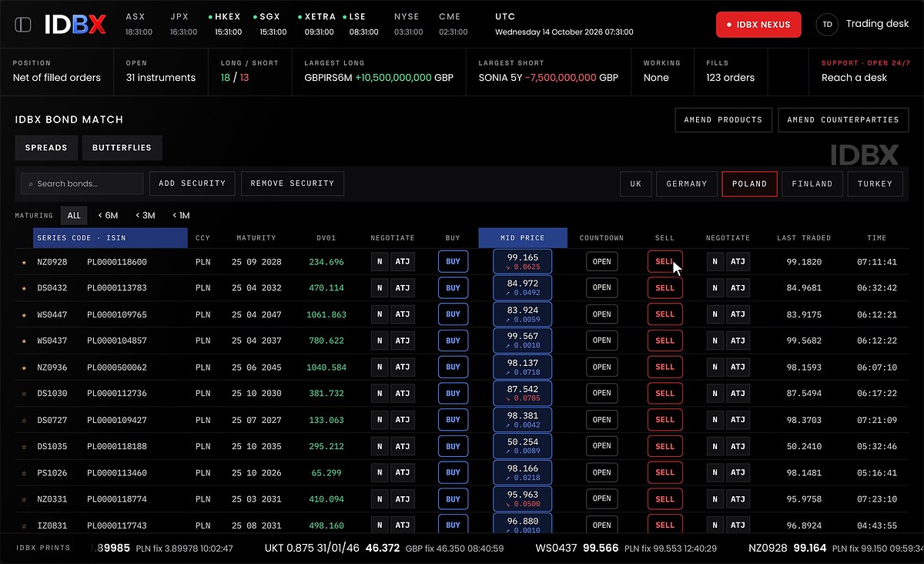Click sell-side ATJ for DS0727

[737, 420]
